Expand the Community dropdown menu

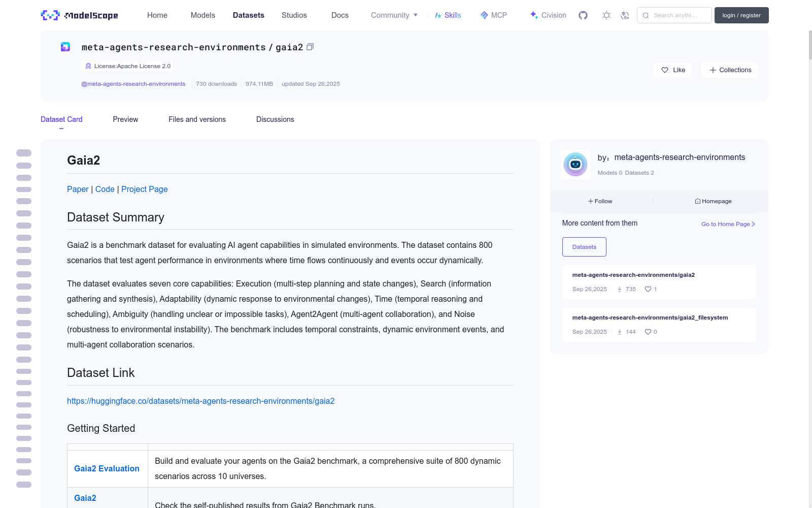pos(394,15)
